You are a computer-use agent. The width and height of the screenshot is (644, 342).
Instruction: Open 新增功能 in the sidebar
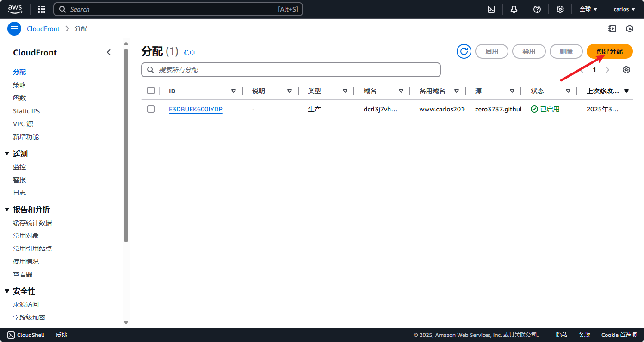(26, 137)
